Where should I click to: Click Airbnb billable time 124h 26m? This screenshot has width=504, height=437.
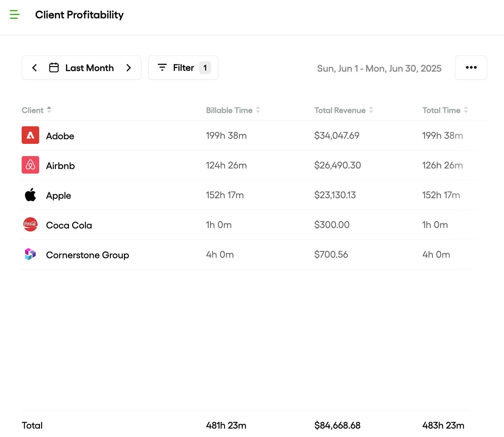(226, 165)
